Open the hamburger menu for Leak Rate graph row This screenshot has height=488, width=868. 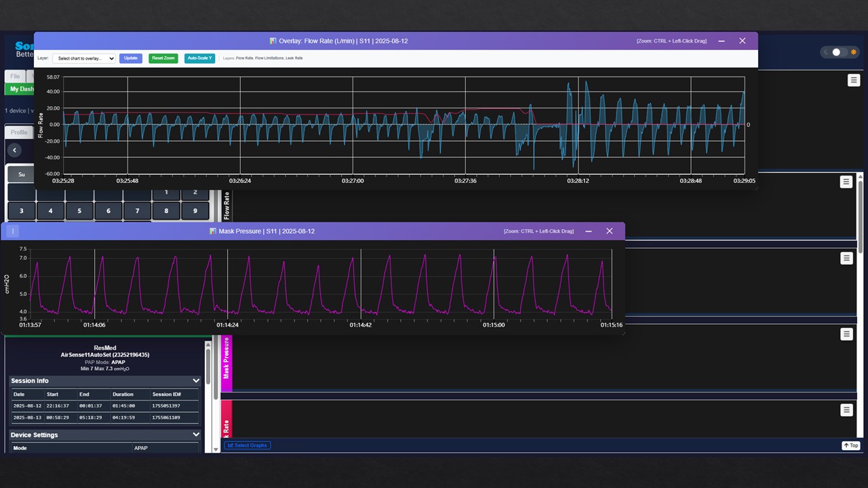[846, 410]
